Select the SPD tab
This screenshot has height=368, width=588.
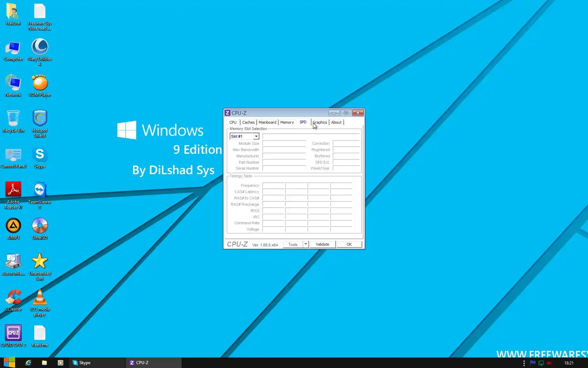pos(303,122)
